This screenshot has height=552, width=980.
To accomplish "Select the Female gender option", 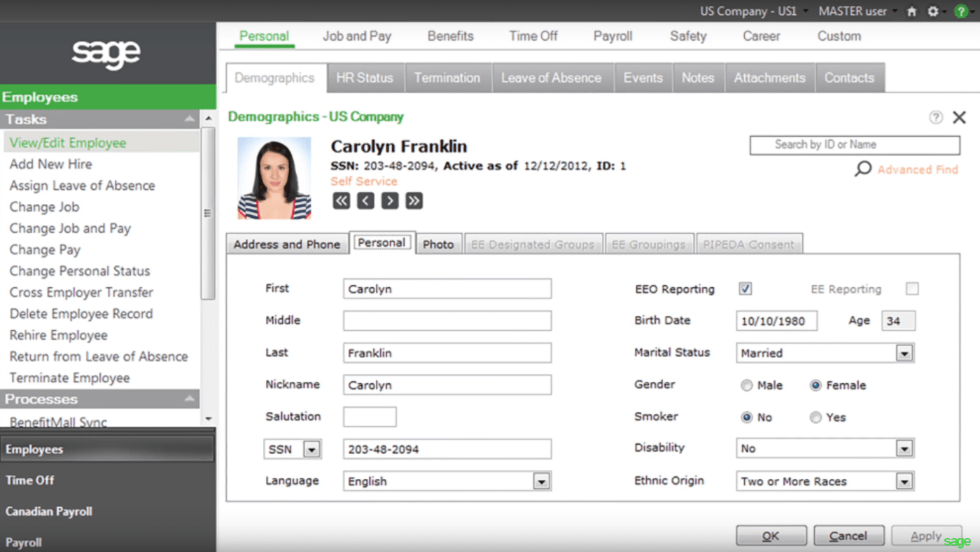I will pos(815,385).
